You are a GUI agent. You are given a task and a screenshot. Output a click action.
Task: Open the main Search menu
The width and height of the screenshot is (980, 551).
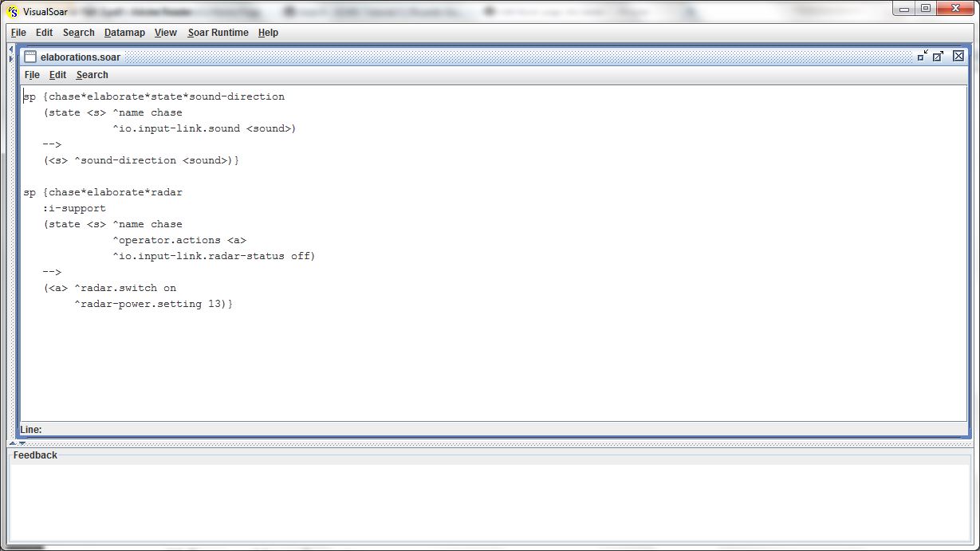(78, 33)
